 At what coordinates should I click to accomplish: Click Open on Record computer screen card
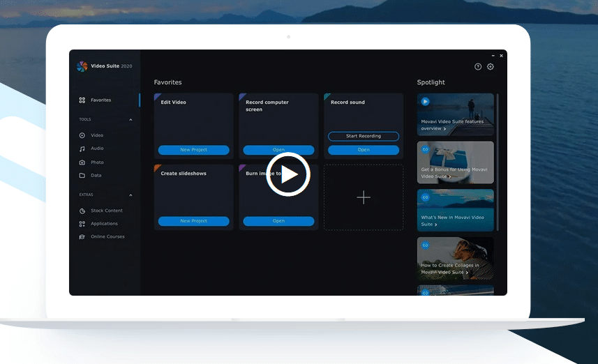click(x=278, y=150)
